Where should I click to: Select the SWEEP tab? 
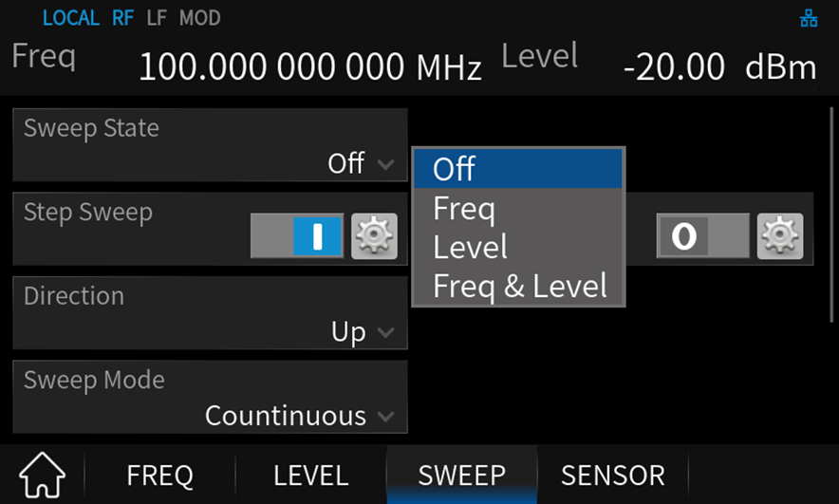coord(461,474)
